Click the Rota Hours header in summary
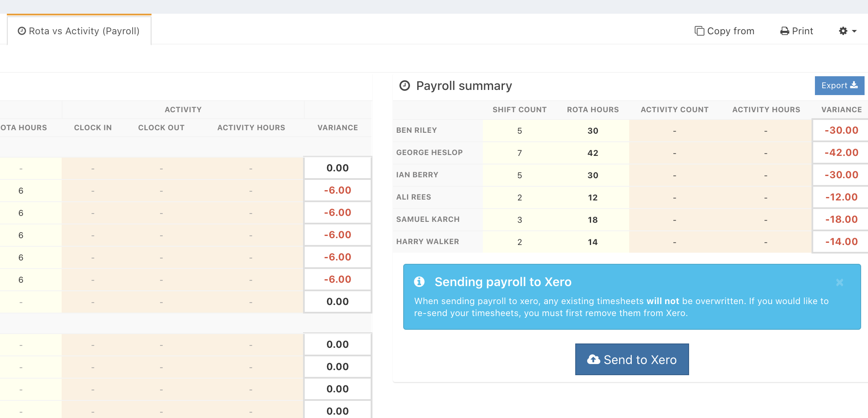Screen dimensions: 868x418 (x=592, y=110)
